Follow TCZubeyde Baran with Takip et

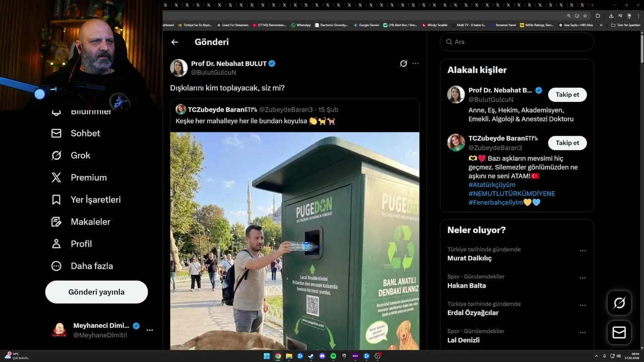coord(568,143)
